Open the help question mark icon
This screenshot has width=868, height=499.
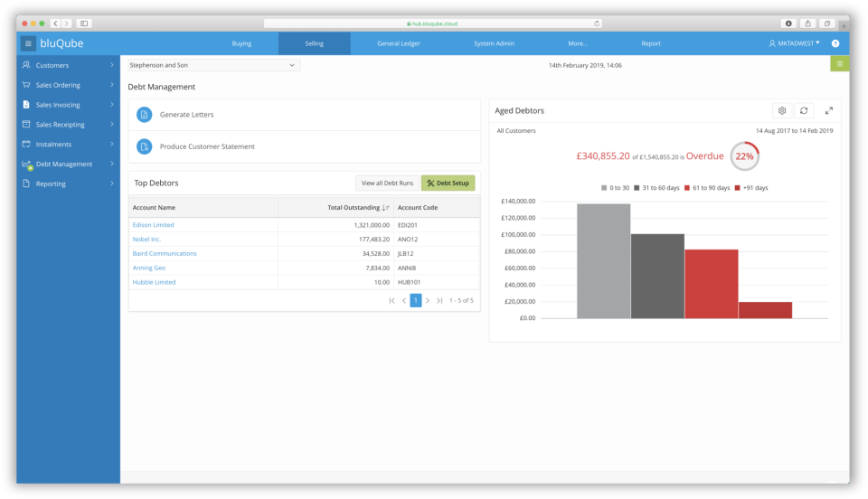coord(835,43)
